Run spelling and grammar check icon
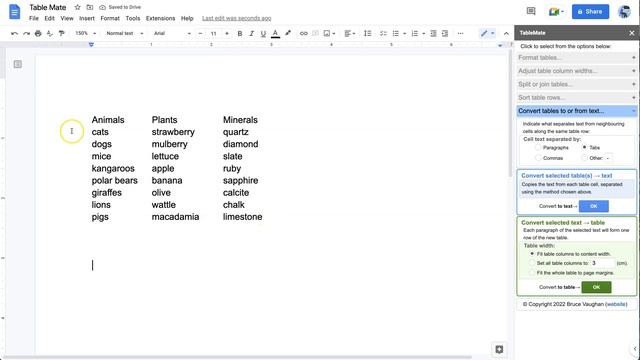Screen dimensions: 640x360 click(50, 33)
